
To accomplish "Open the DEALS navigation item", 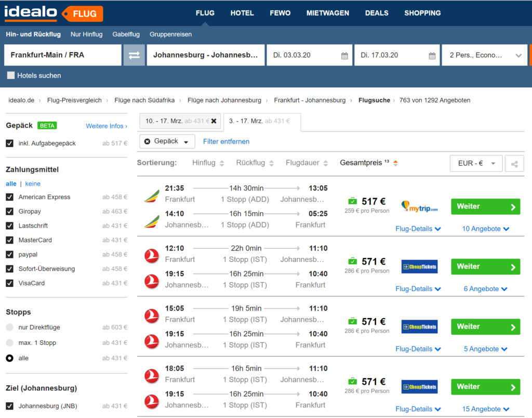I will point(377,13).
